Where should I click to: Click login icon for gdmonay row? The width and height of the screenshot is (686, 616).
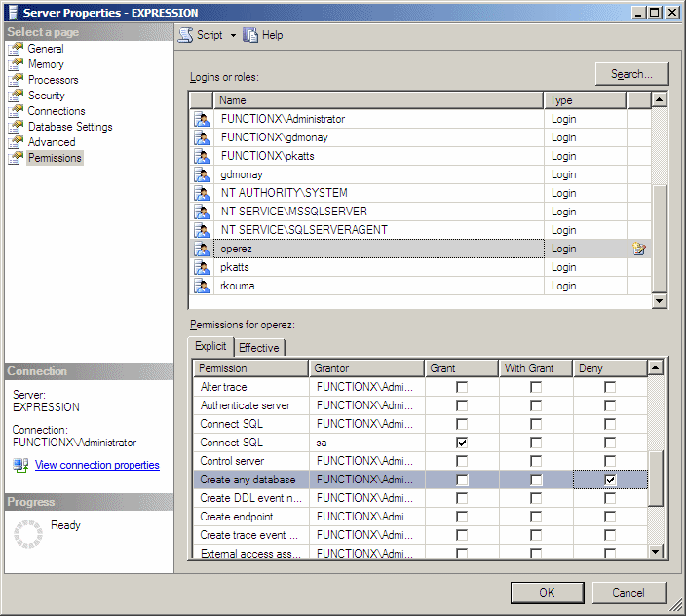[x=202, y=174]
